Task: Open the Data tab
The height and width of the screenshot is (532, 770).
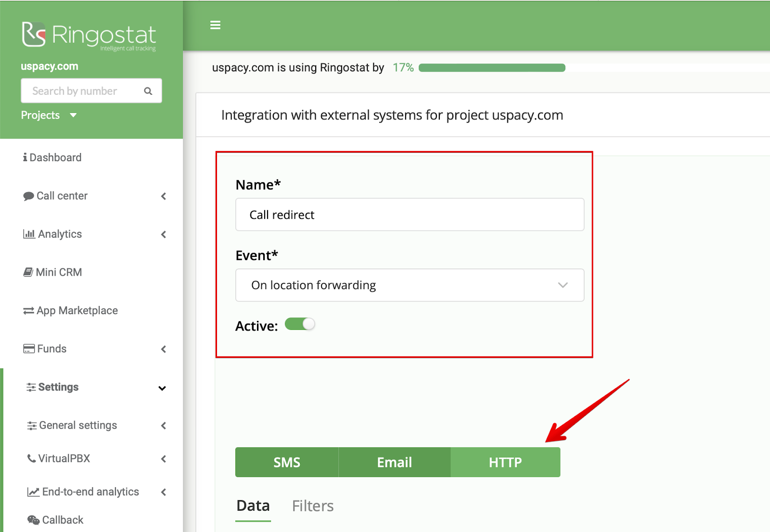Action: point(253,506)
